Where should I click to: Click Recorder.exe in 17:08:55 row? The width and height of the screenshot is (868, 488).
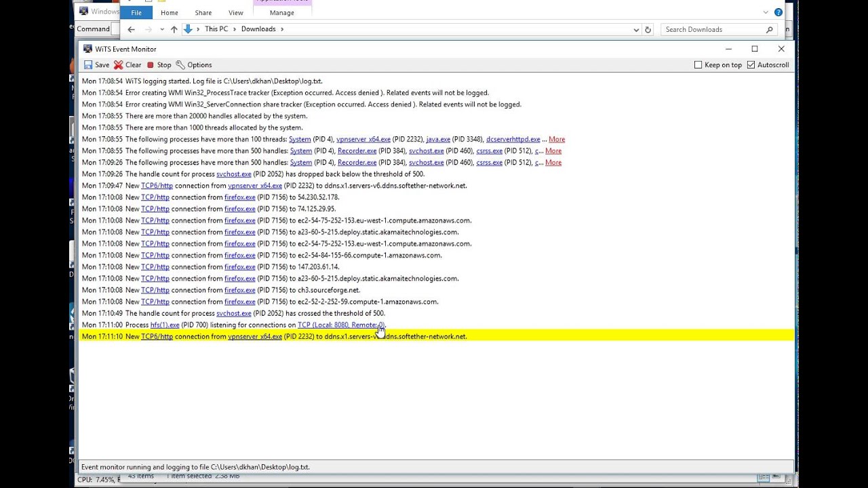357,151
